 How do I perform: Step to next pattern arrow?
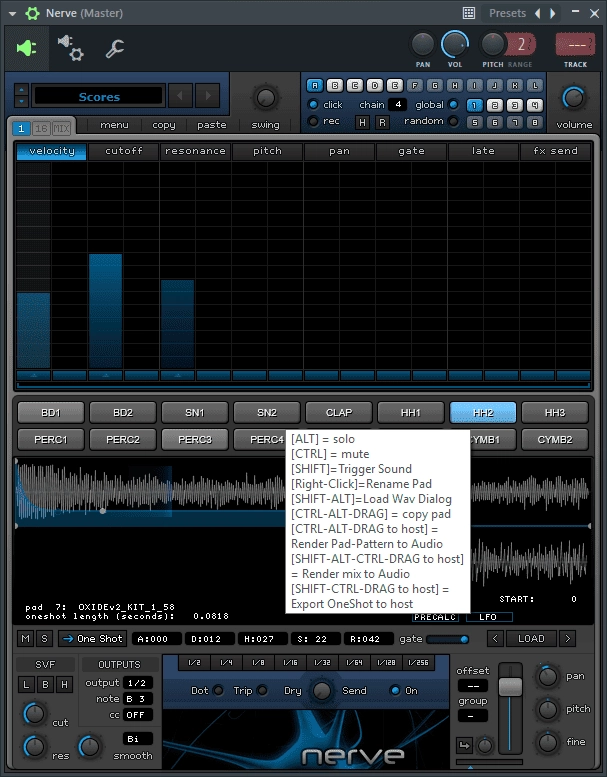tap(208, 96)
